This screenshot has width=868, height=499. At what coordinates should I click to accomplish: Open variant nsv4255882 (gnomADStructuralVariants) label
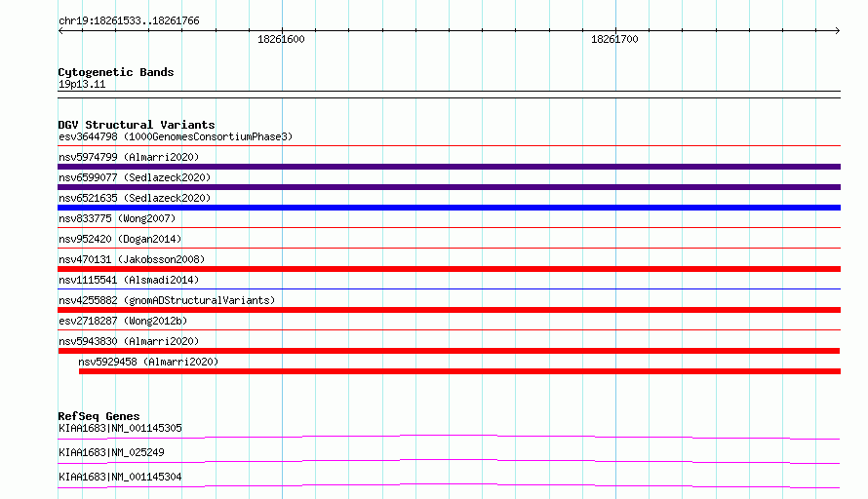167,300
